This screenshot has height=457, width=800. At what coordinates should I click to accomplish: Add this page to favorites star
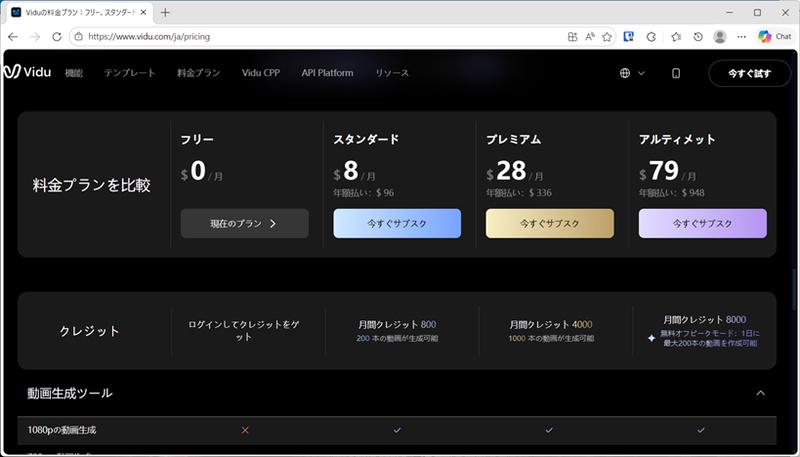pos(607,37)
